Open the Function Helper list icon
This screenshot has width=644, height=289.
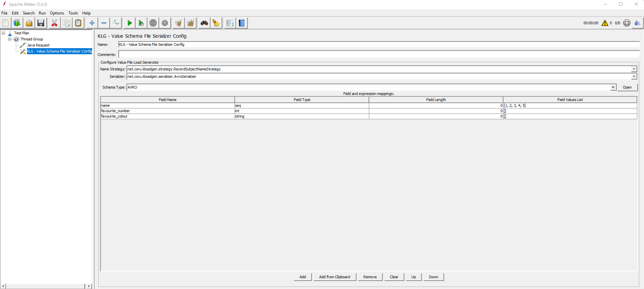(x=230, y=23)
